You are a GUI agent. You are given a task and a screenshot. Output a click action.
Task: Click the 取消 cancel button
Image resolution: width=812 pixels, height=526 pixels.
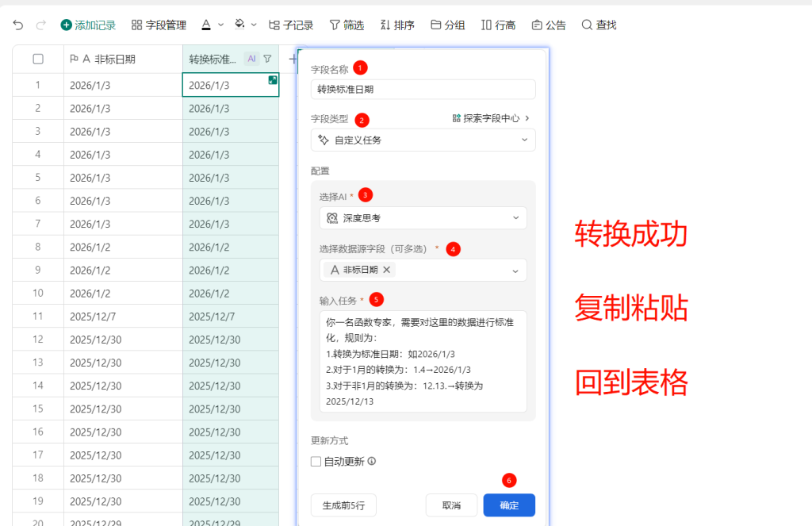[x=451, y=505]
